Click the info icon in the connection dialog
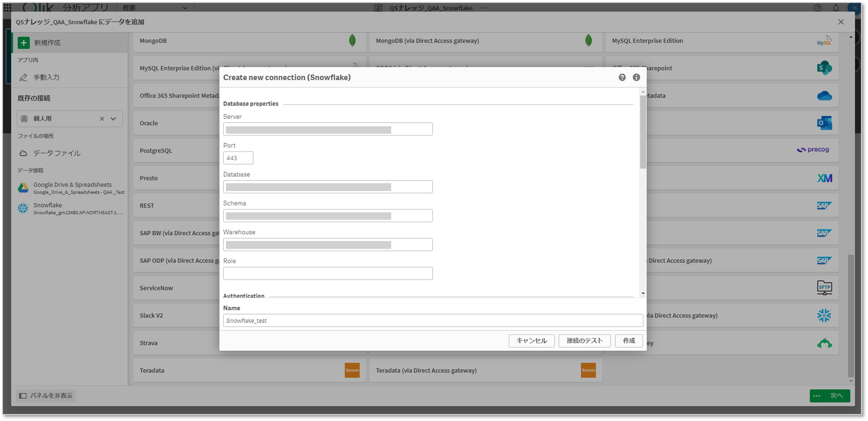 637,77
